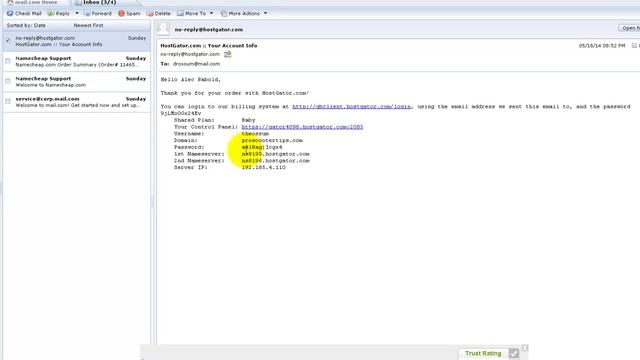Close the Trust Rating bar

524,348
